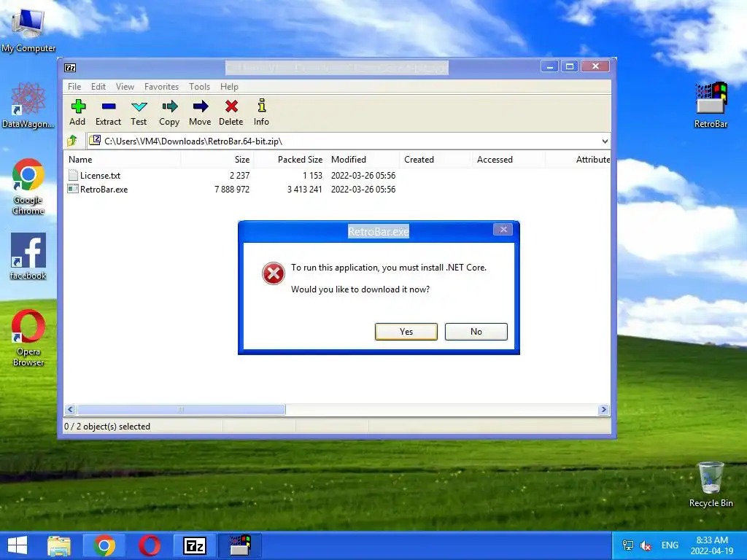Open DataWagon desktop shortcut
747x560 pixels.
(x=28, y=106)
